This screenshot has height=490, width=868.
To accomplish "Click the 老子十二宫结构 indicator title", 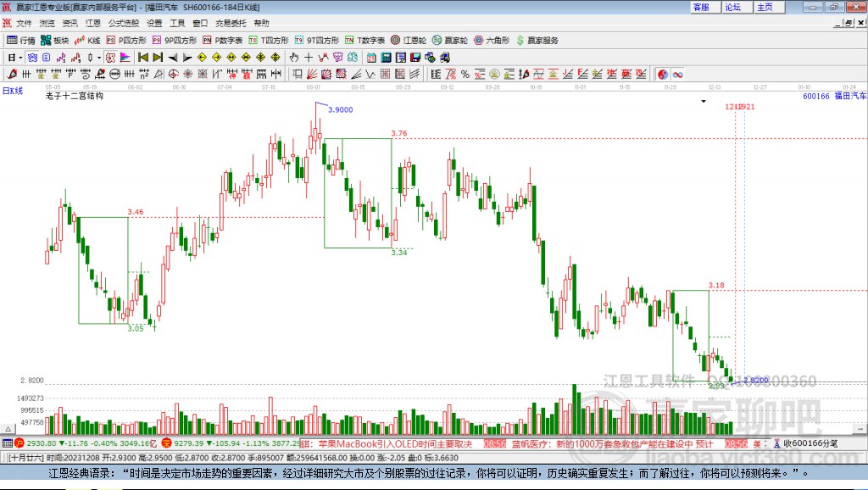I will click(x=75, y=96).
